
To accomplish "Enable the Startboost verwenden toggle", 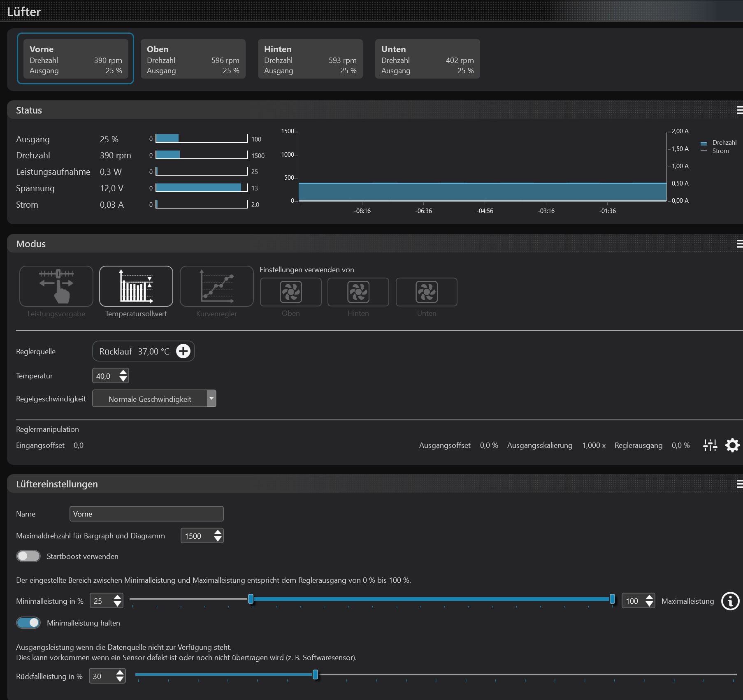I will click(28, 556).
